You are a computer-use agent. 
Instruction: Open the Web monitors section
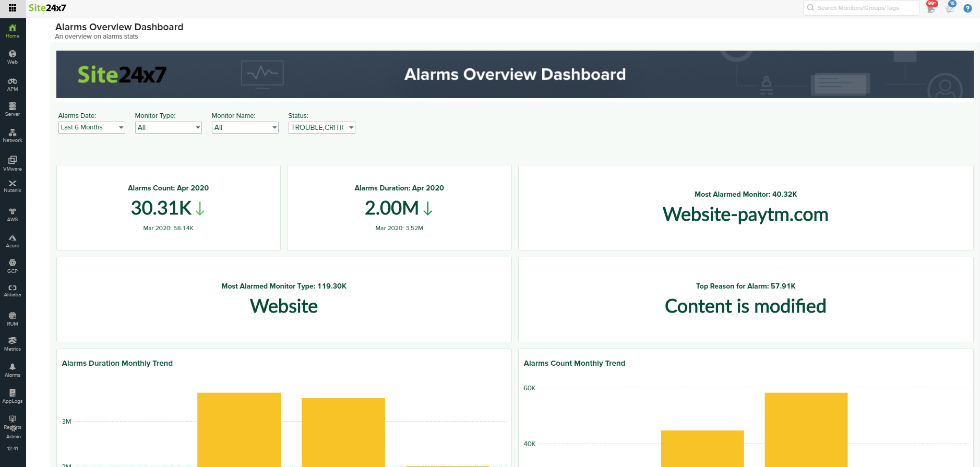click(13, 57)
